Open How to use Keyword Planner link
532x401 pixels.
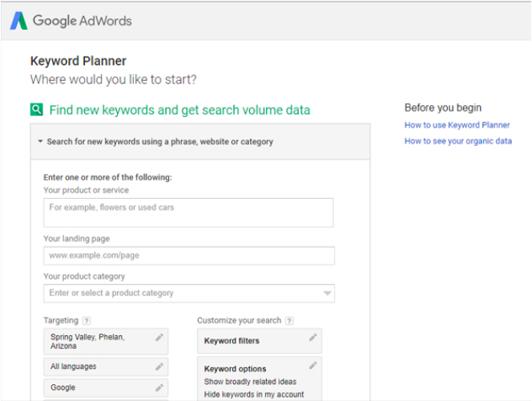click(x=457, y=125)
